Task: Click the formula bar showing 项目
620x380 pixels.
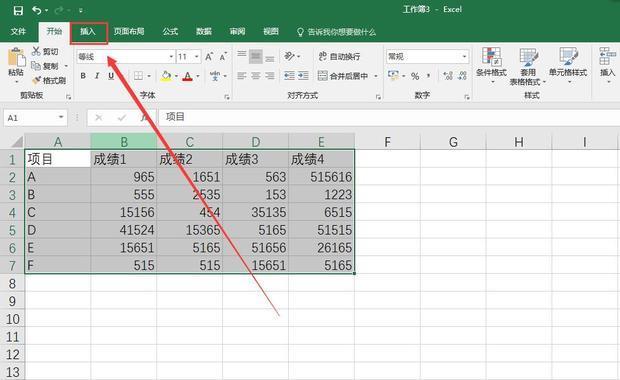Action: point(389,117)
